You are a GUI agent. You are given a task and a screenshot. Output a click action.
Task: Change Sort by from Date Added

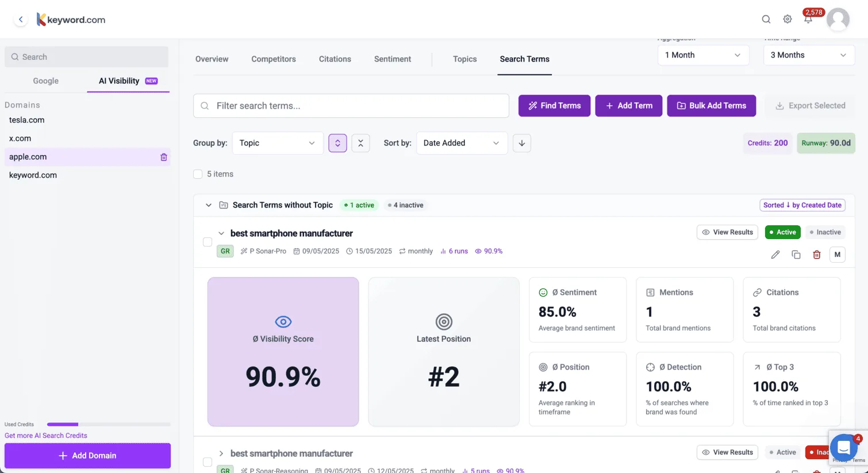click(462, 143)
